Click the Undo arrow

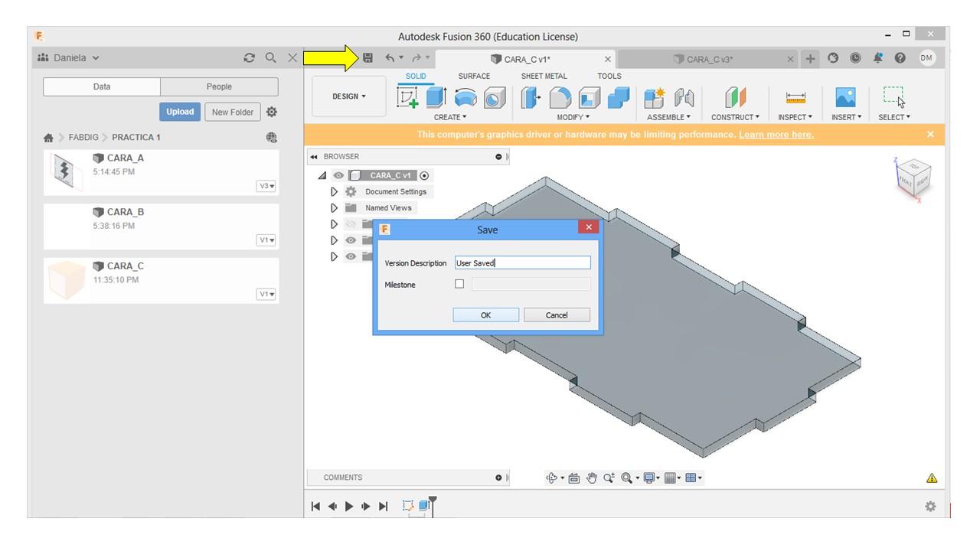coord(391,58)
